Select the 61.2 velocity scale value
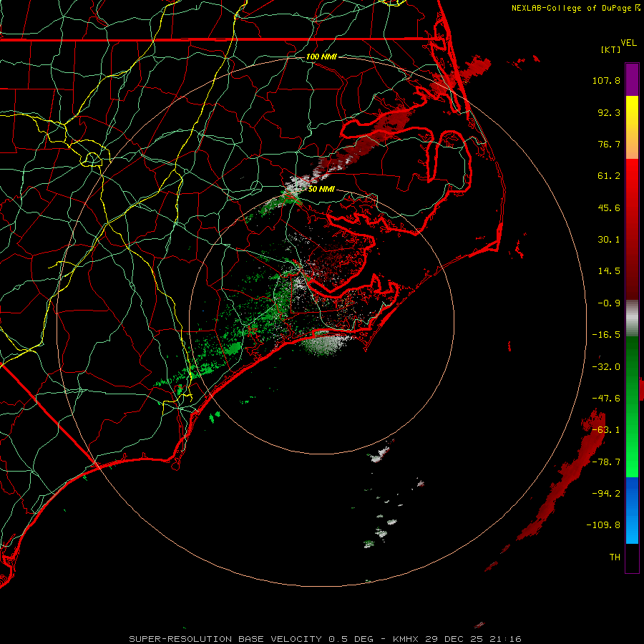 609,176
